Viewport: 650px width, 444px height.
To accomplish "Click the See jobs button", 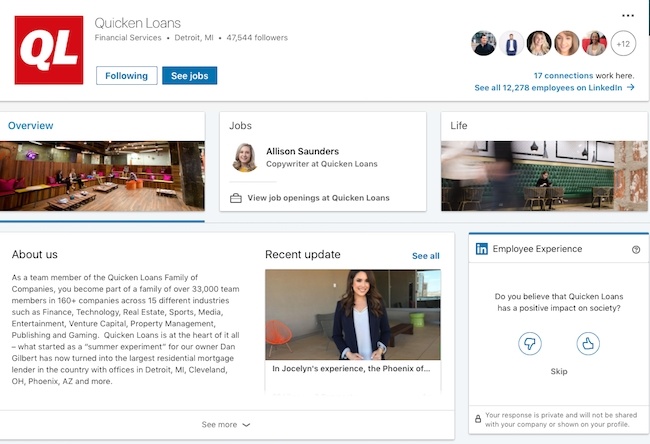I will pyautogui.click(x=189, y=75).
